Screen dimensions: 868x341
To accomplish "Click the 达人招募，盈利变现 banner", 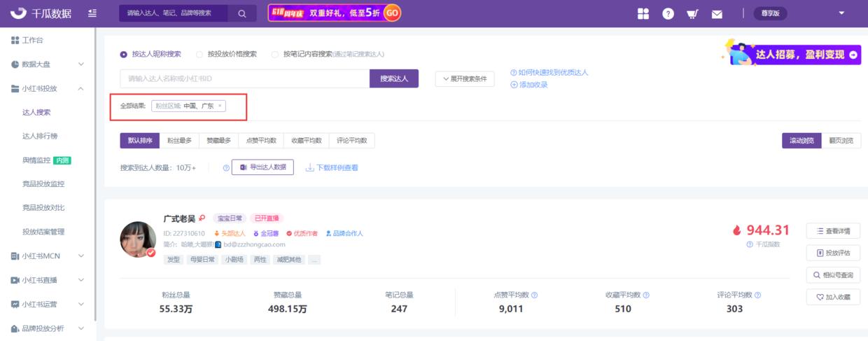I will [792, 53].
